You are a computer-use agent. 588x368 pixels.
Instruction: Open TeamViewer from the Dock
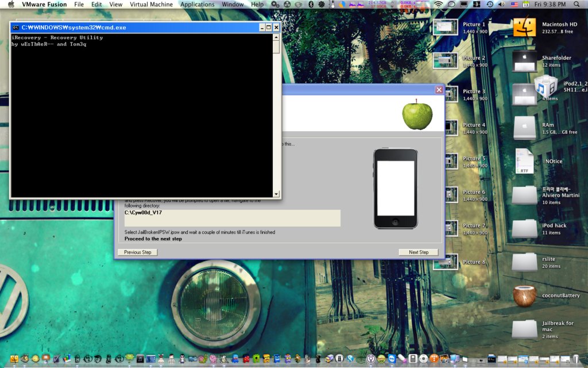tap(392, 359)
